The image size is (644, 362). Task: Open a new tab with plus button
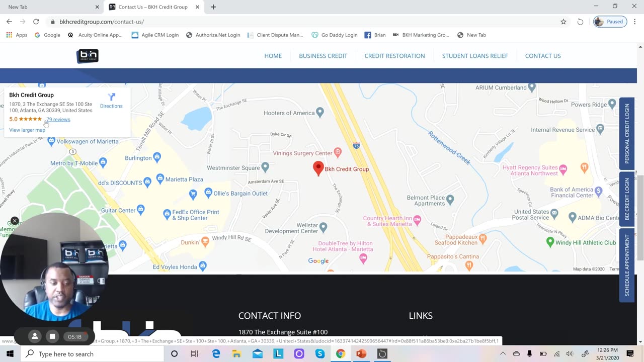coord(213,7)
